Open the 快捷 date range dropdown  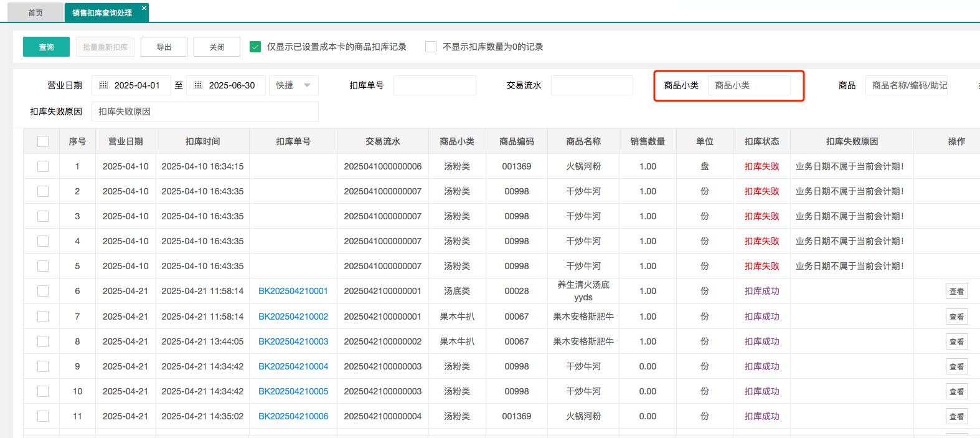294,85
